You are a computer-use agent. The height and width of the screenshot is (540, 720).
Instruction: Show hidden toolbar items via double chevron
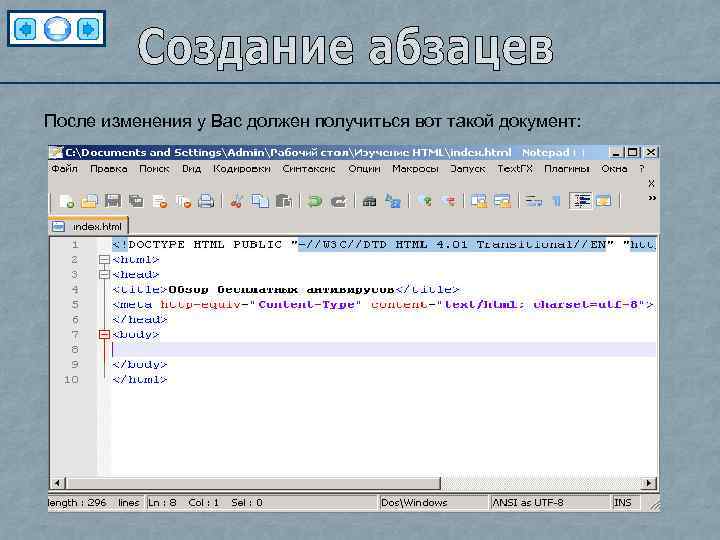click(652, 198)
